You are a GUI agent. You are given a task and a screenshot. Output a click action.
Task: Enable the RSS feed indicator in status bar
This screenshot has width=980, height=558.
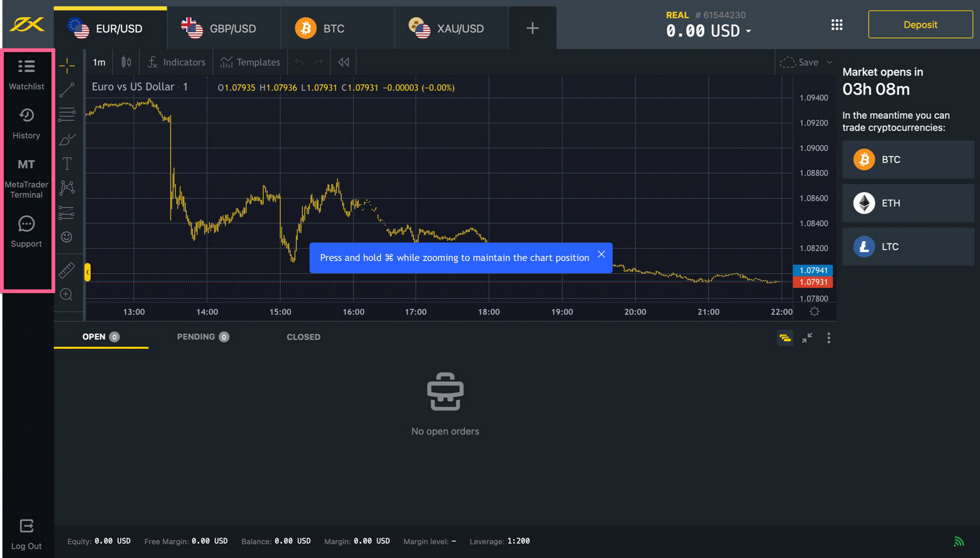pos(958,541)
